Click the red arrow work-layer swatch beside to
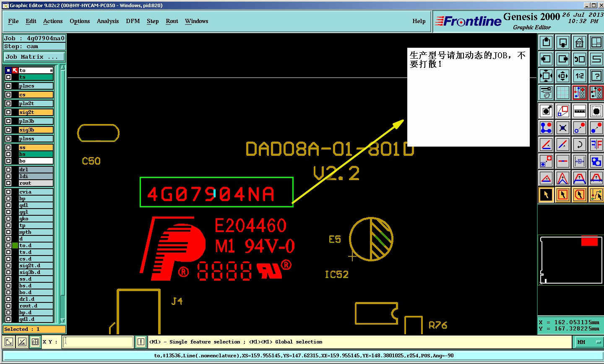 click(x=15, y=70)
